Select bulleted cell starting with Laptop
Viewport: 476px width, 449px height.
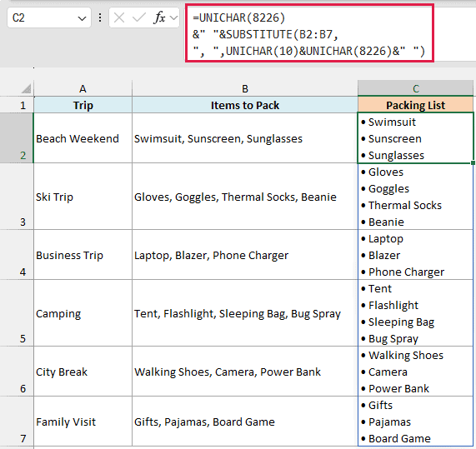[415, 255]
